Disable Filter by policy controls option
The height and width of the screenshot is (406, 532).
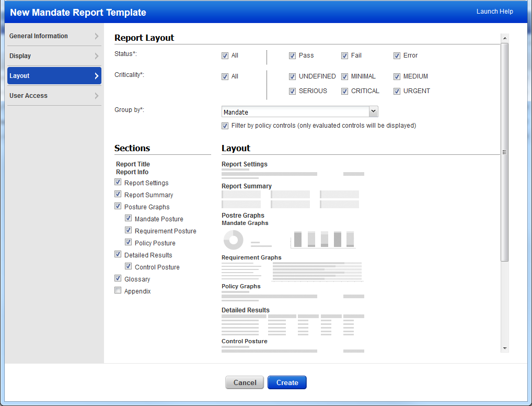[x=225, y=126]
